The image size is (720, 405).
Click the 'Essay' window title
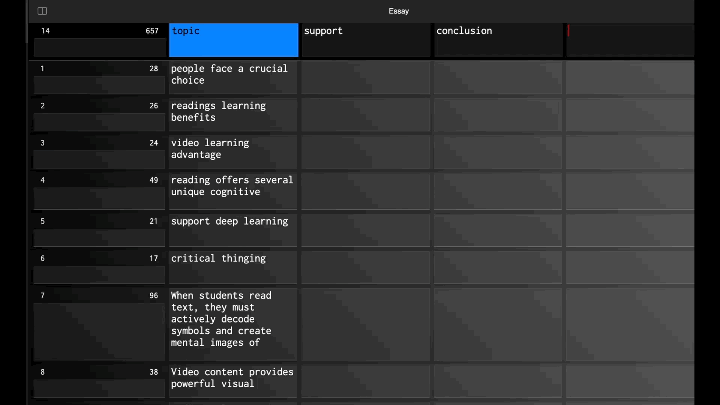(x=398, y=11)
